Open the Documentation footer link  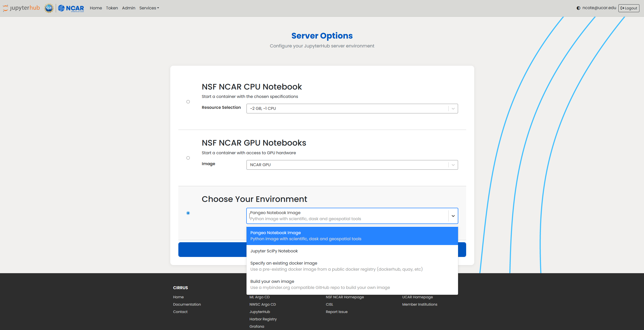coord(187,304)
